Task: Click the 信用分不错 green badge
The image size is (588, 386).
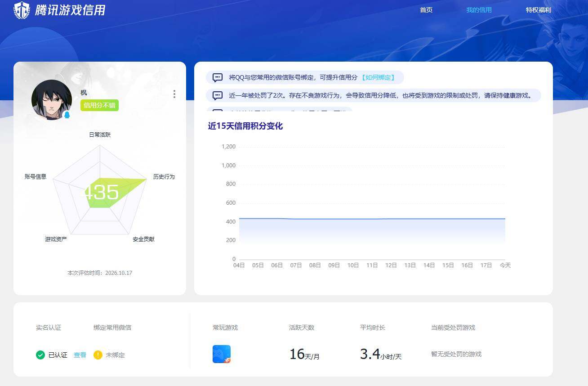Action: 99,105
